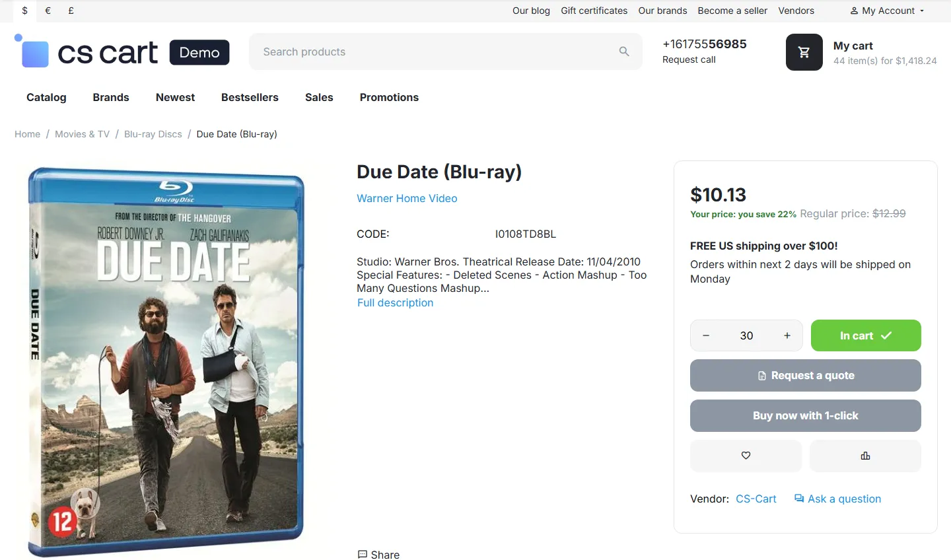Go to Blu-ray Discs breadcrumb

153,134
